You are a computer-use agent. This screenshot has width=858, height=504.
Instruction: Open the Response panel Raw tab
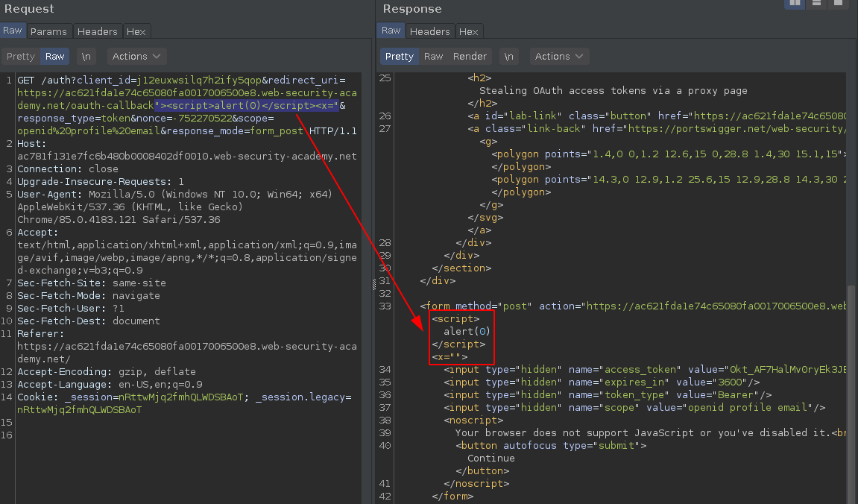(391, 31)
